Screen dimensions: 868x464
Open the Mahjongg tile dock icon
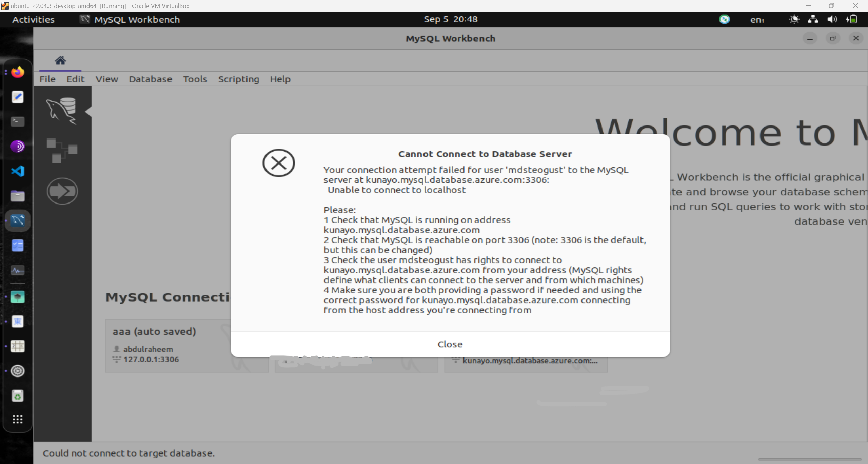coord(18,322)
